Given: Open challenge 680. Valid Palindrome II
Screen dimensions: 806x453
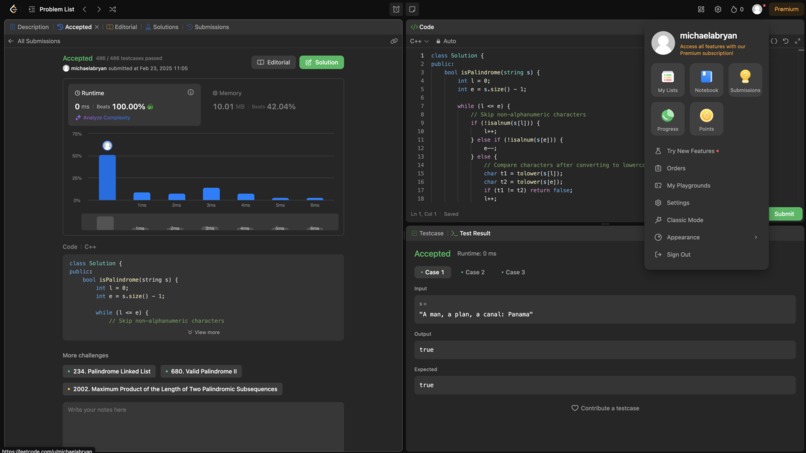Looking at the screenshot, I should tap(201, 371).
